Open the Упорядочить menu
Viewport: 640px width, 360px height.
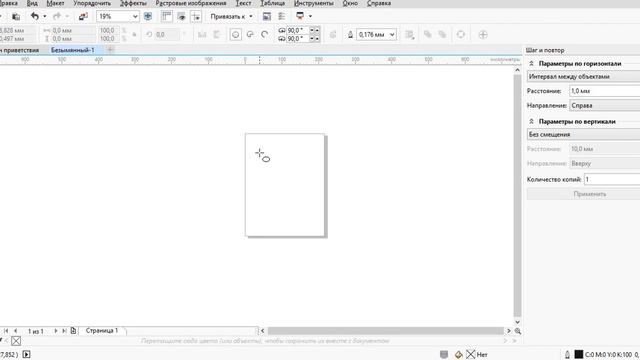pos(92,3)
